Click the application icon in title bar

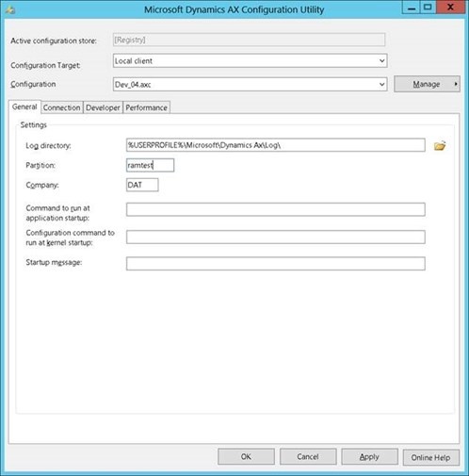click(10, 9)
